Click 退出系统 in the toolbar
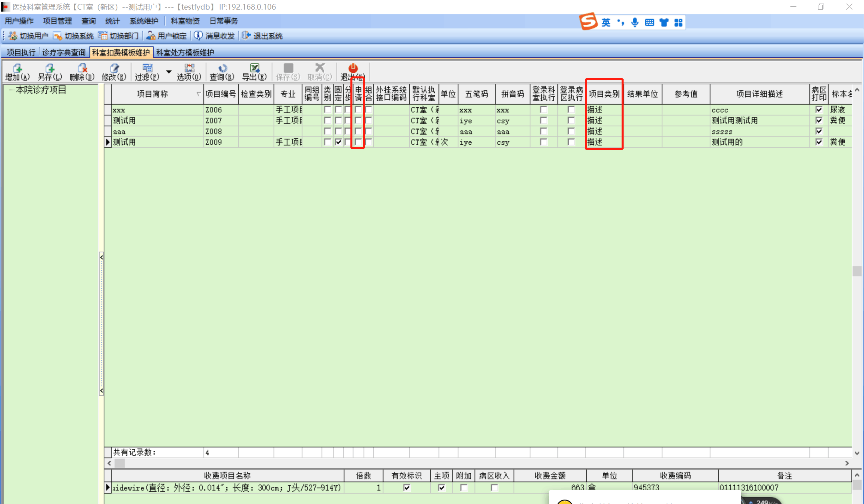 click(262, 36)
